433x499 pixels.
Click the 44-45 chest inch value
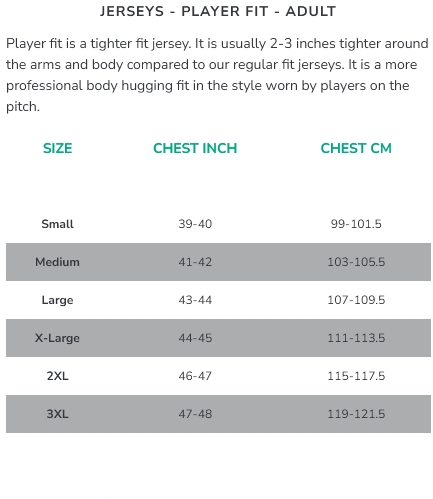[x=195, y=338]
